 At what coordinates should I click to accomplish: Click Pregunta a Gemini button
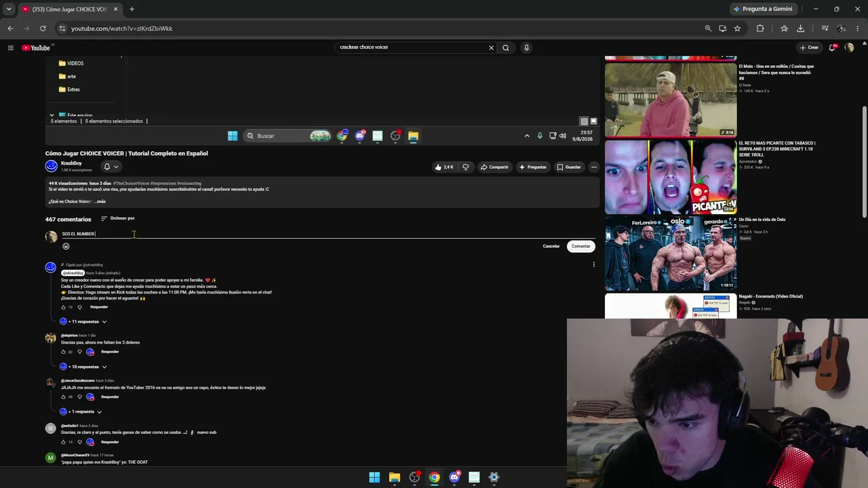pyautogui.click(x=763, y=9)
